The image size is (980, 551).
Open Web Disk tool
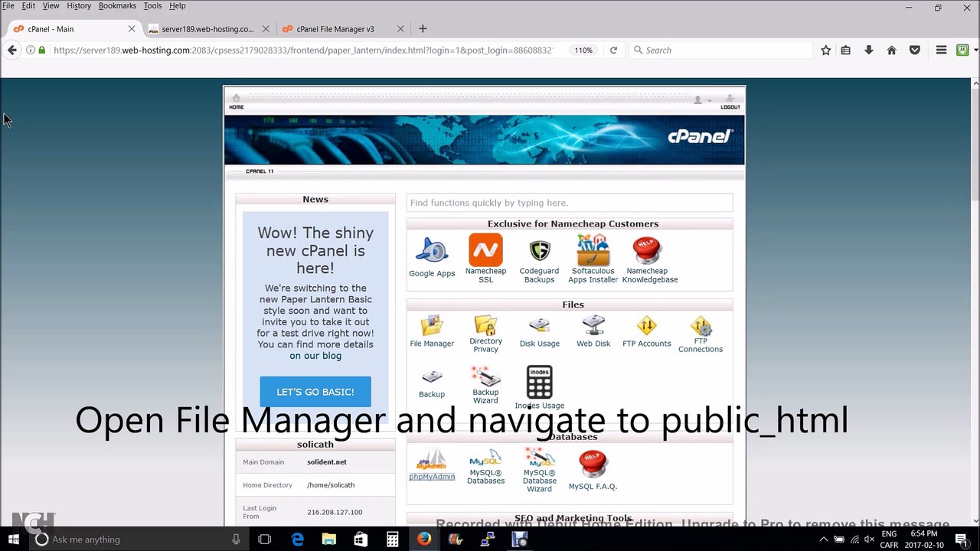click(593, 331)
